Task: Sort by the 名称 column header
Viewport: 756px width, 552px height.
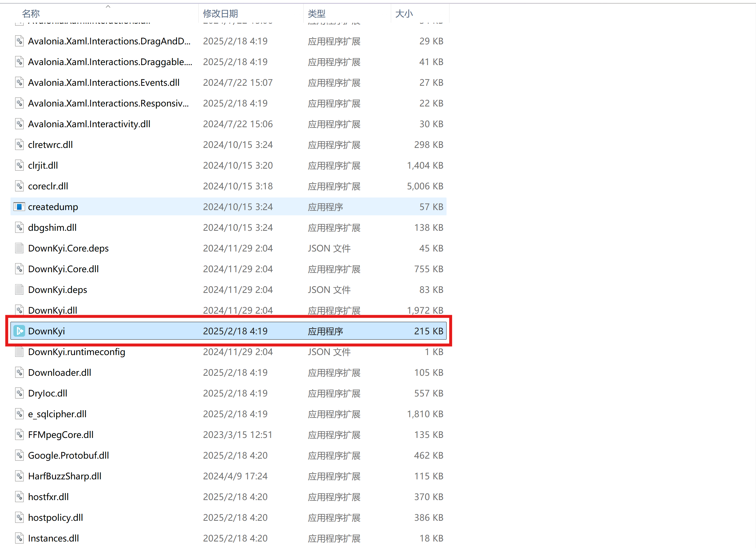Action: point(31,14)
